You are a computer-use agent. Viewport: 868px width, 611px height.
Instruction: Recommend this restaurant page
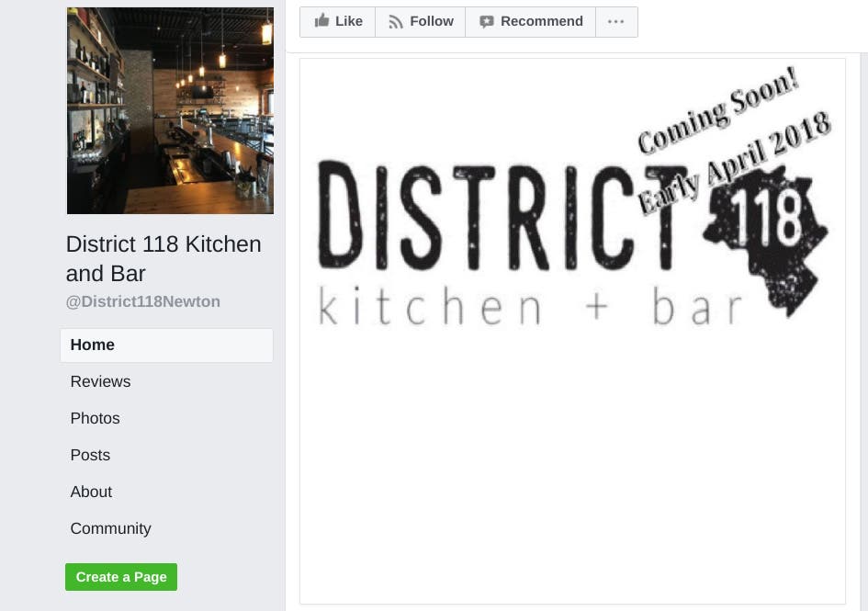click(530, 22)
